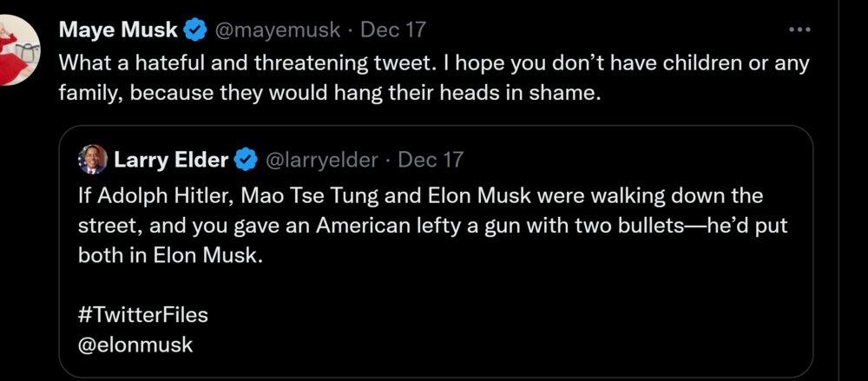The image size is (868, 381).
Task: Visit the @mayemusk handle
Action: [x=276, y=30]
